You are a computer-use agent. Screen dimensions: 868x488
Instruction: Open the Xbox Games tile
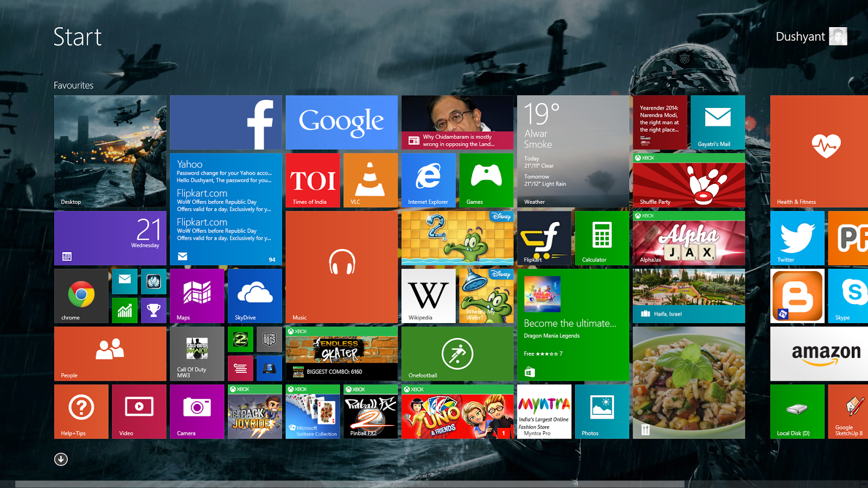click(x=486, y=181)
